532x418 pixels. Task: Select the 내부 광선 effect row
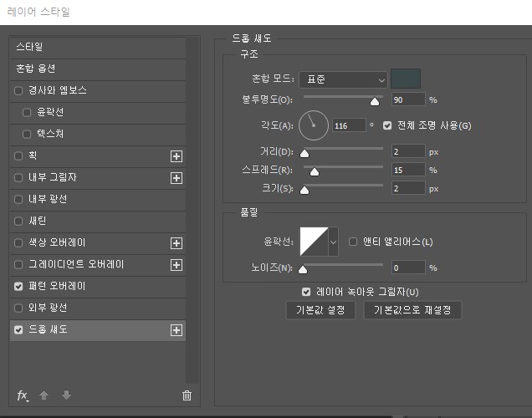[x=98, y=199]
